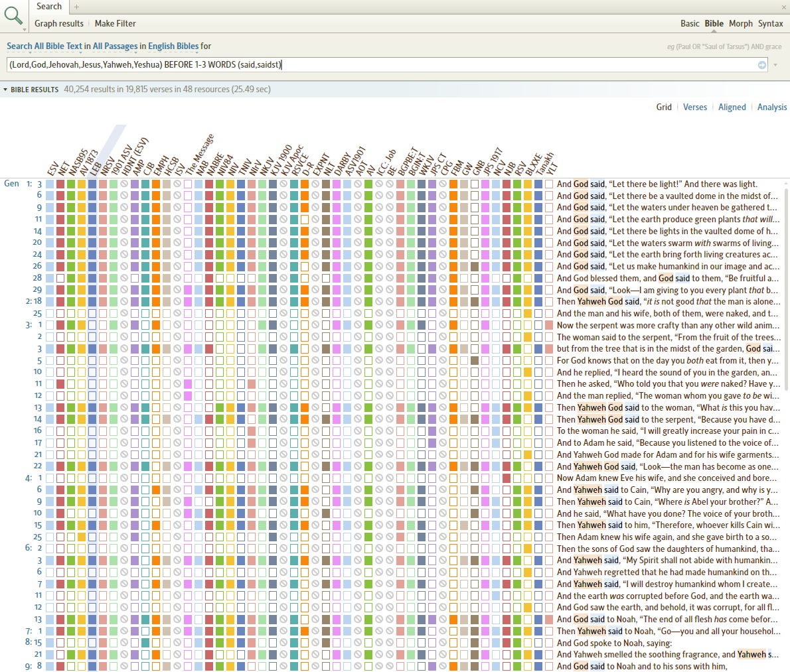This screenshot has height=672, width=790.
Task: Click the 'Search' link before All Bible Text
Action: click(19, 46)
